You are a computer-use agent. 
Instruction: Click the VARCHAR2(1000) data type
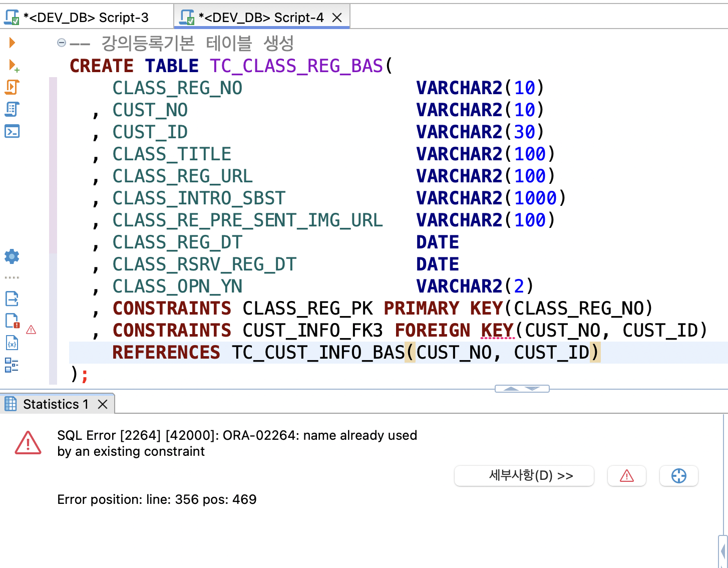point(491,198)
